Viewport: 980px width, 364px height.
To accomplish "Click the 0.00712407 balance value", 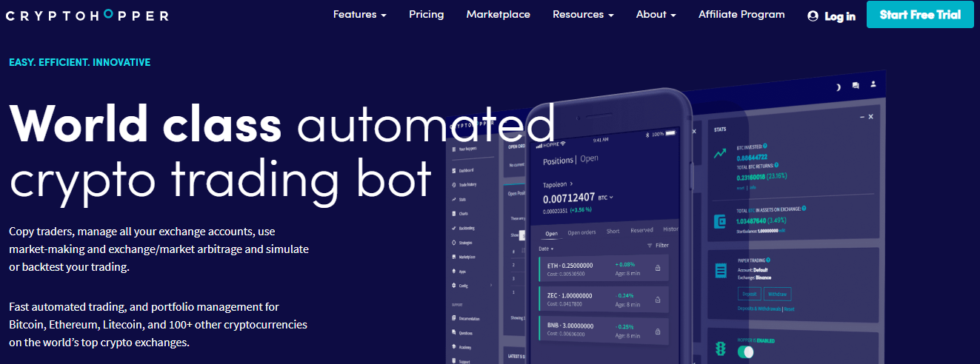I will tap(569, 198).
